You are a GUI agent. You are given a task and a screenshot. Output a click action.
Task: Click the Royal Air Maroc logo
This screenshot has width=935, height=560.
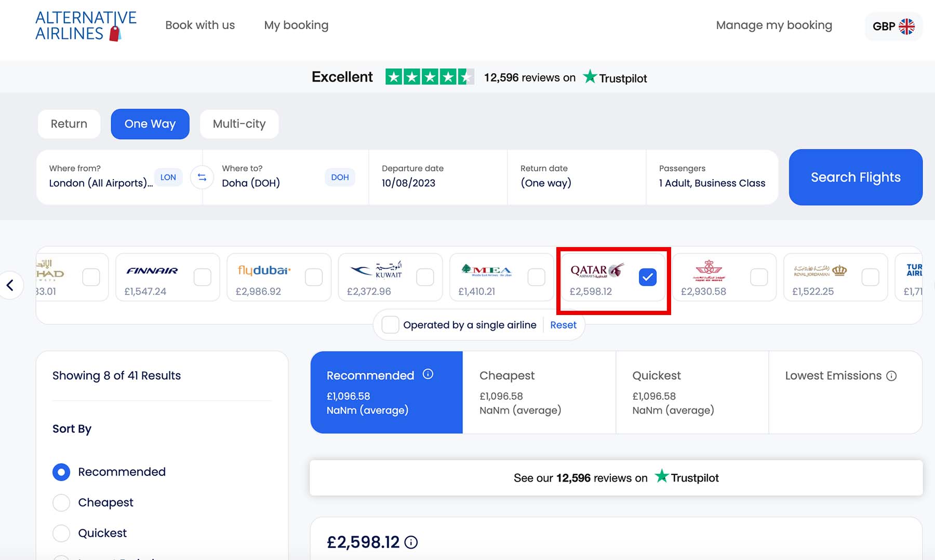[709, 270]
